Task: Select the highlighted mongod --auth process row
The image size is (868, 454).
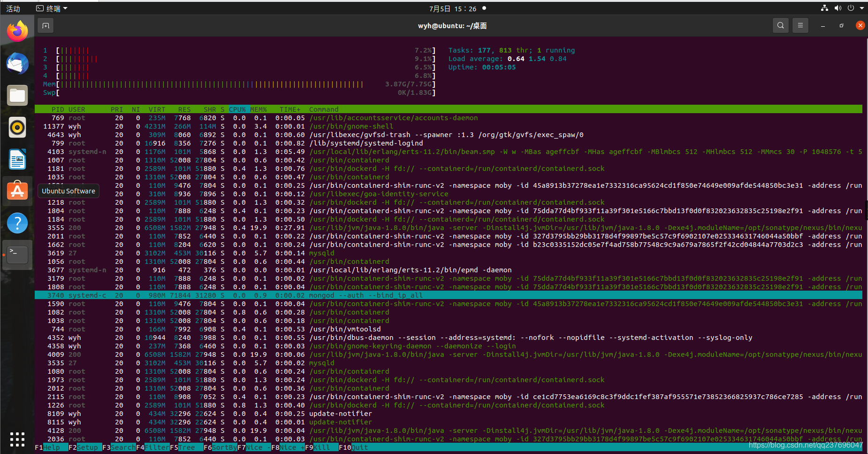Action: 449,295
